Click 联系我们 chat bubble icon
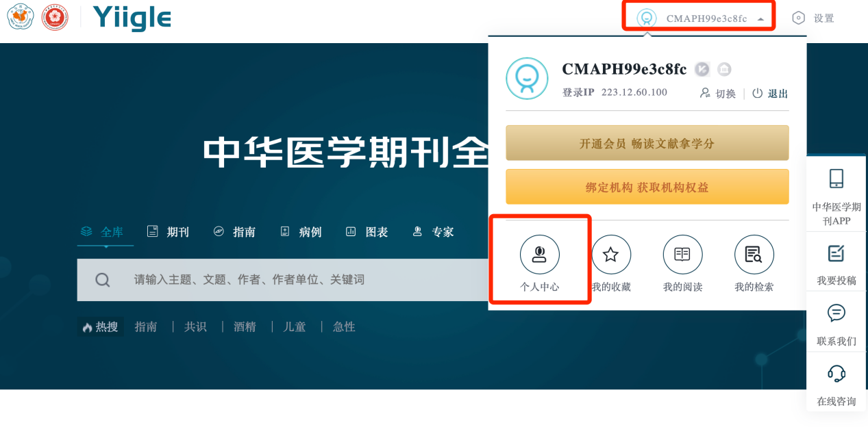Image resolution: width=868 pixels, height=427 pixels. 836,313
